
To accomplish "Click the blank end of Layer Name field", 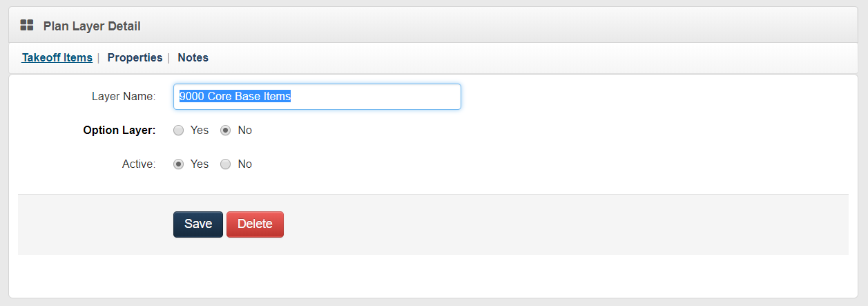I will click(x=387, y=97).
